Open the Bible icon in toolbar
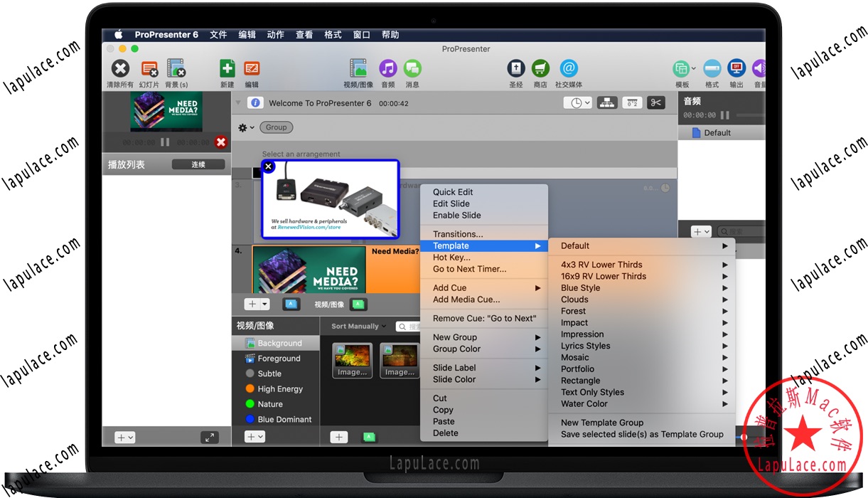 pos(515,69)
